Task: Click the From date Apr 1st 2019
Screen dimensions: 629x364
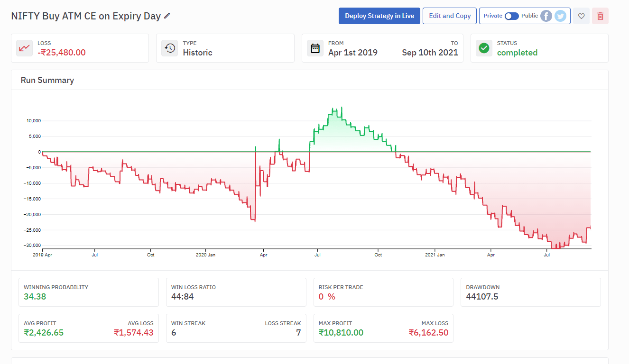Action: [x=353, y=53]
